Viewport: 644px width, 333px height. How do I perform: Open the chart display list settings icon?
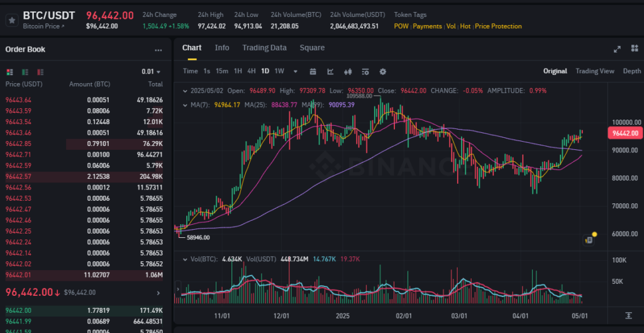tap(365, 71)
